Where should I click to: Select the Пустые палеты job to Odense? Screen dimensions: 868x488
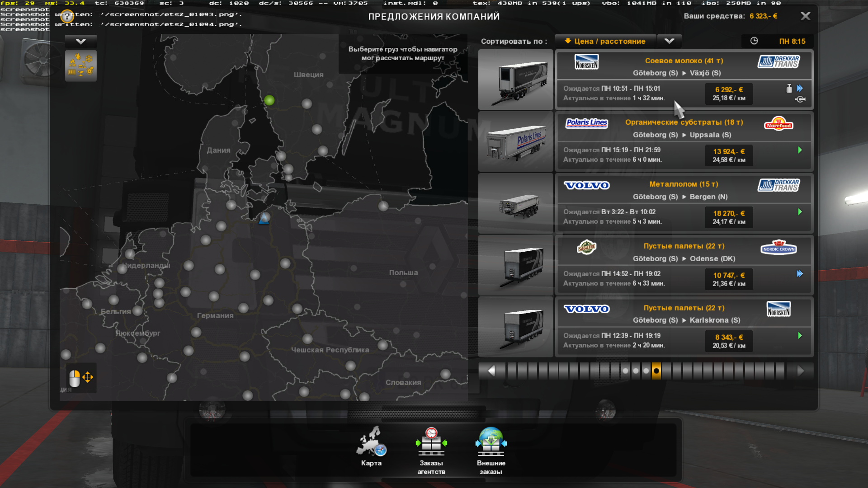tap(684, 265)
